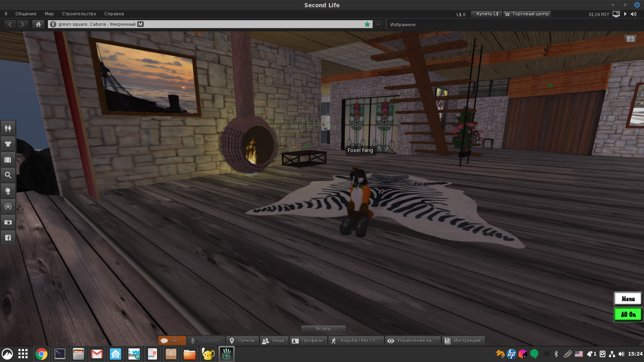The width and height of the screenshot is (644, 362).
Task: Open the Мир menu
Action: [49, 14]
